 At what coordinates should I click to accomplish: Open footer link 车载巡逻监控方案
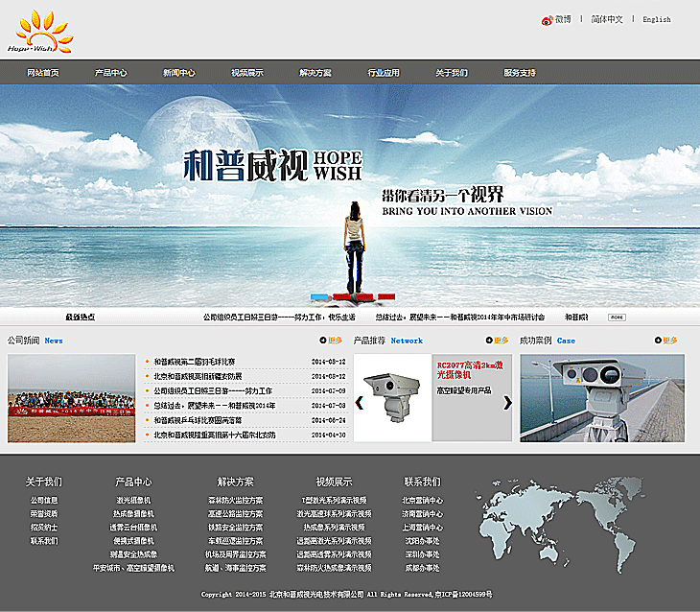coord(235,540)
